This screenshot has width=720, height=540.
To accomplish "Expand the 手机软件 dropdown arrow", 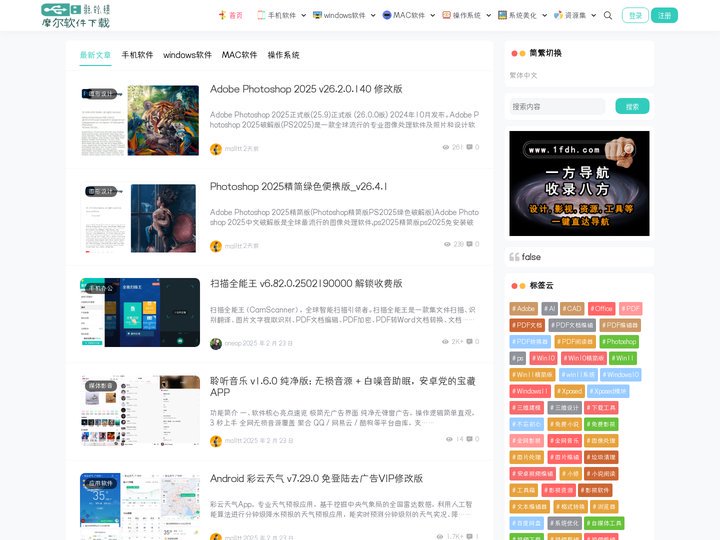I will [x=304, y=16].
